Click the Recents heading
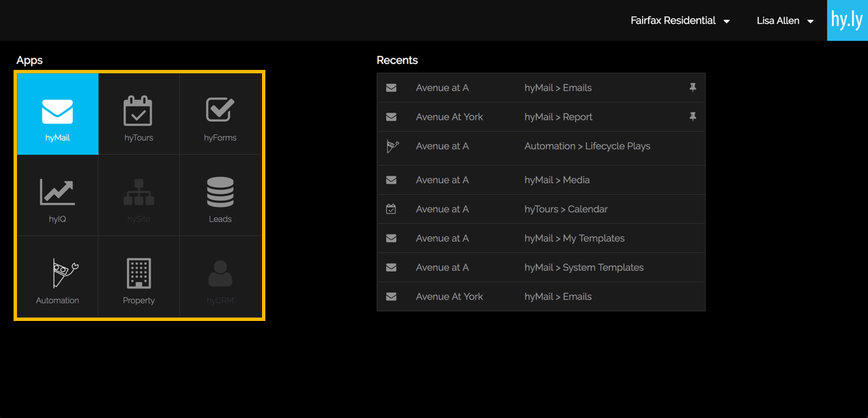The width and height of the screenshot is (868, 418). click(397, 60)
